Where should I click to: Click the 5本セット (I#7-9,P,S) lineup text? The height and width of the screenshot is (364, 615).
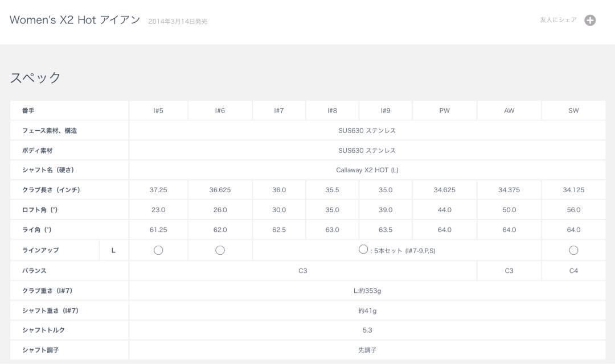tap(404, 251)
